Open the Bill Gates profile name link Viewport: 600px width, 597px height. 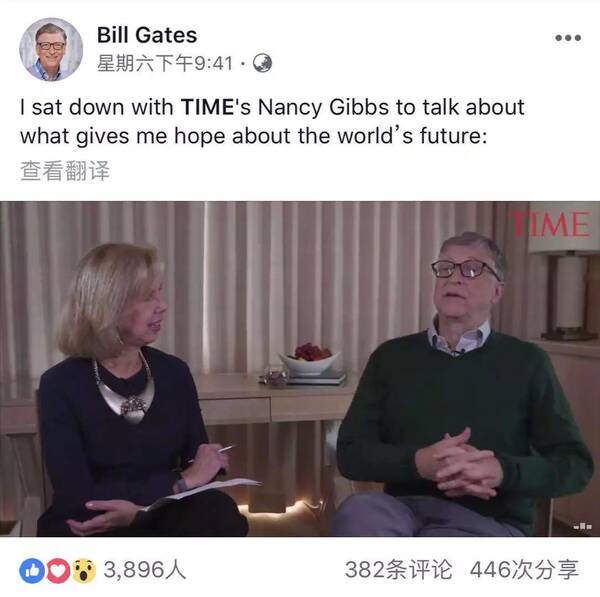click(147, 35)
